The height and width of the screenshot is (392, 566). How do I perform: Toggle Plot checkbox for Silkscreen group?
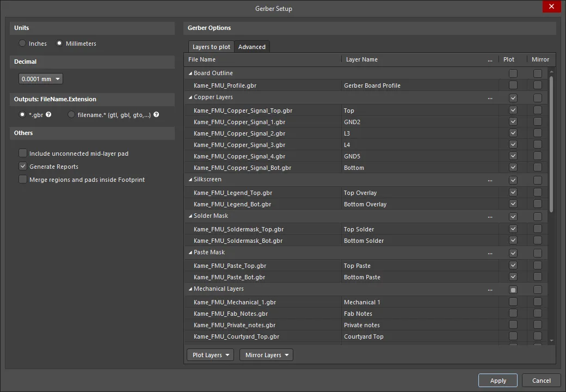coord(513,180)
